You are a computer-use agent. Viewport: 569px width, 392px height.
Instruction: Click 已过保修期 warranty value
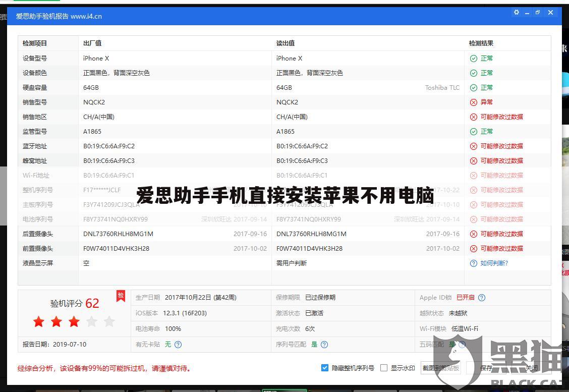point(320,298)
